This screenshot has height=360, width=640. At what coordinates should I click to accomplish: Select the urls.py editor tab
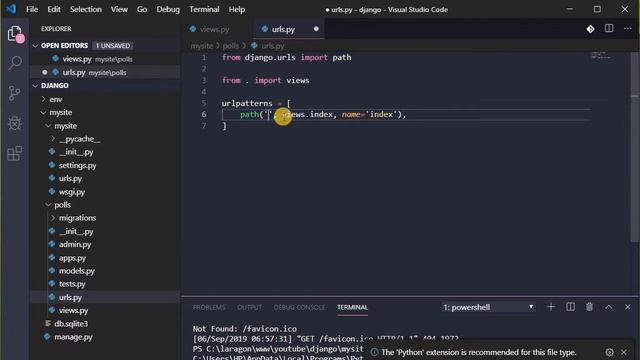click(289, 29)
